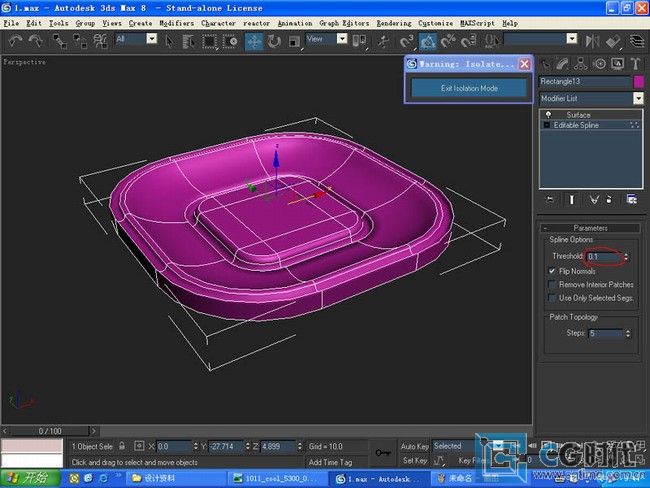Switch to the Display command panel tab

617,64
